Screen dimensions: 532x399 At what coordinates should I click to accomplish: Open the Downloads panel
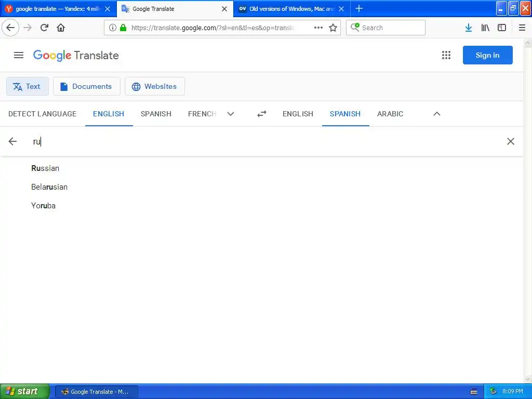469,28
